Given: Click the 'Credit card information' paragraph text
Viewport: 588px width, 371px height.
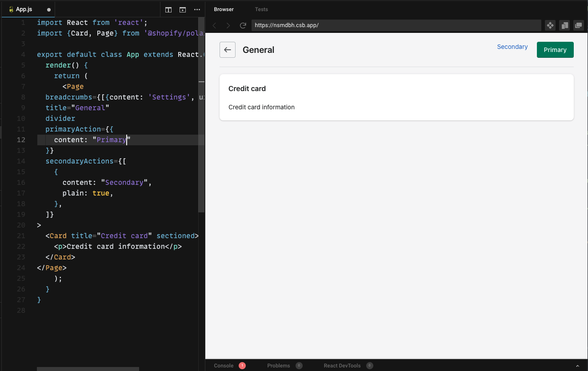Looking at the screenshot, I should pyautogui.click(x=261, y=107).
